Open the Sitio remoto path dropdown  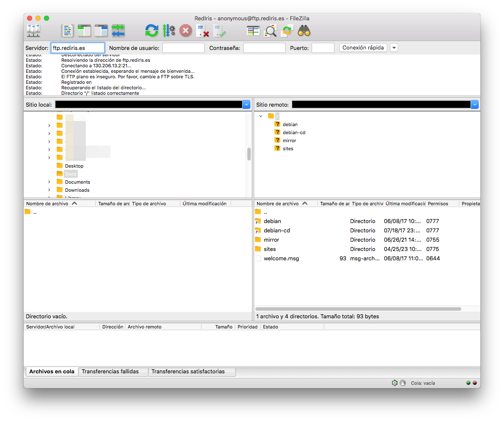coord(474,105)
